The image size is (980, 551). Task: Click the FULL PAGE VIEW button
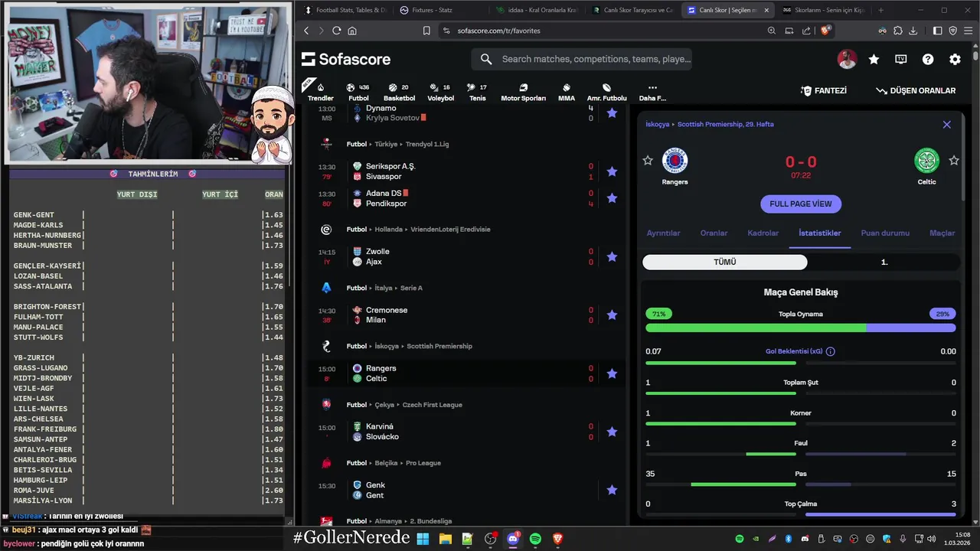click(801, 204)
